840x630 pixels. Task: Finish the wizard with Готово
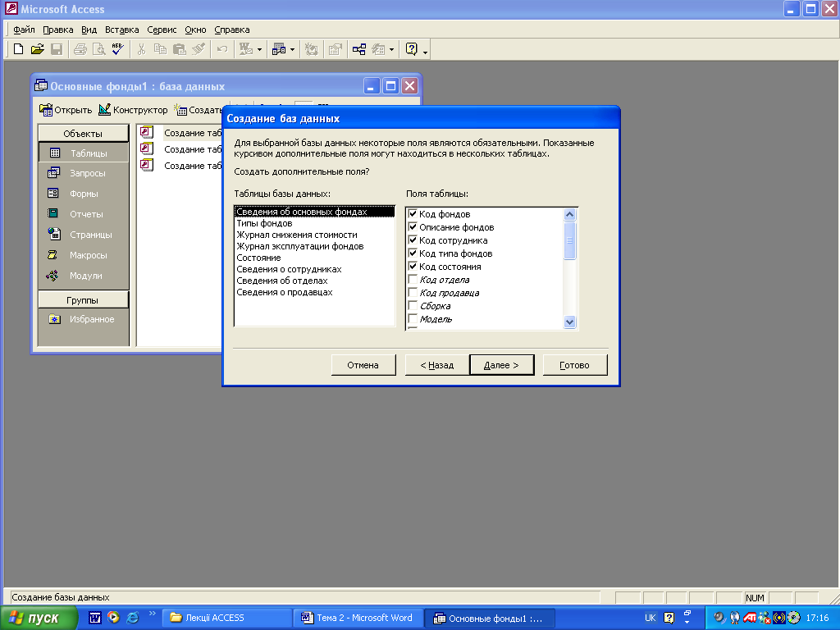pos(575,365)
